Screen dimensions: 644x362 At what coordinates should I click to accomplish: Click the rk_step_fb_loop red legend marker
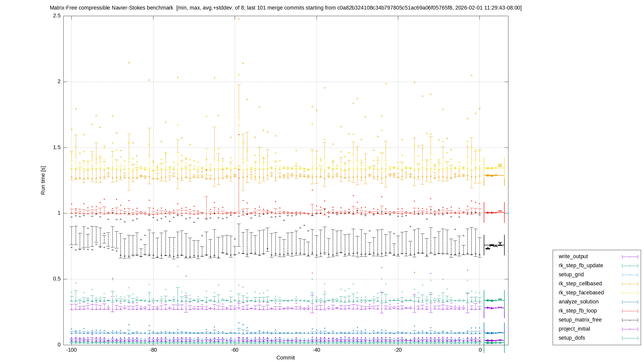point(630,311)
